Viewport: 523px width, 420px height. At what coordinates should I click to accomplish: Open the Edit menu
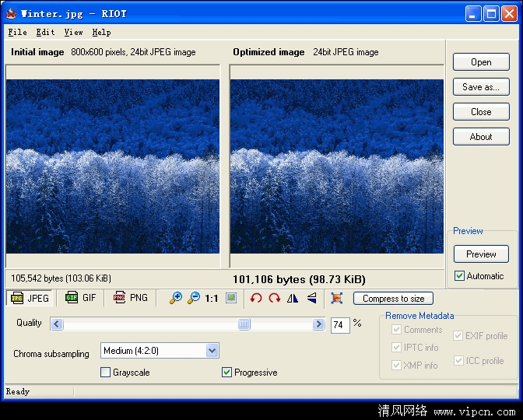pyautogui.click(x=45, y=33)
